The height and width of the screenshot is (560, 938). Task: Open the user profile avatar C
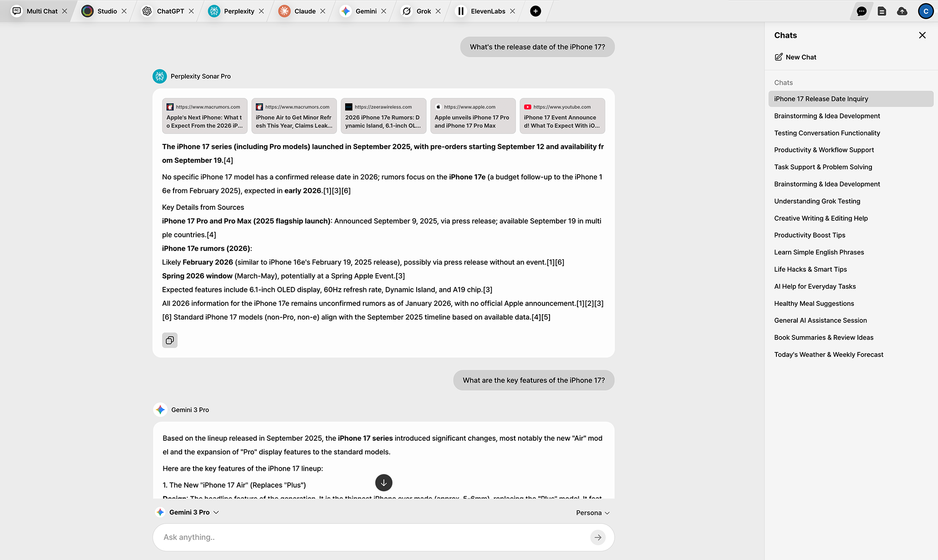[x=925, y=11]
